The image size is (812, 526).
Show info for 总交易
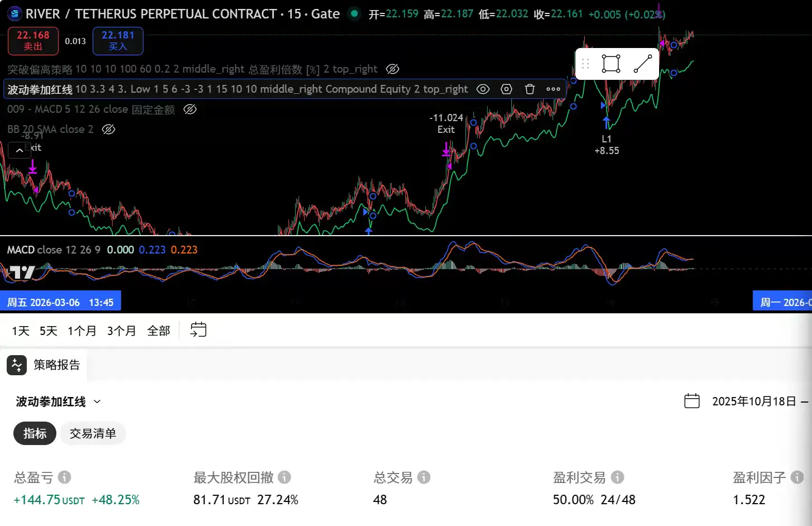(x=424, y=477)
